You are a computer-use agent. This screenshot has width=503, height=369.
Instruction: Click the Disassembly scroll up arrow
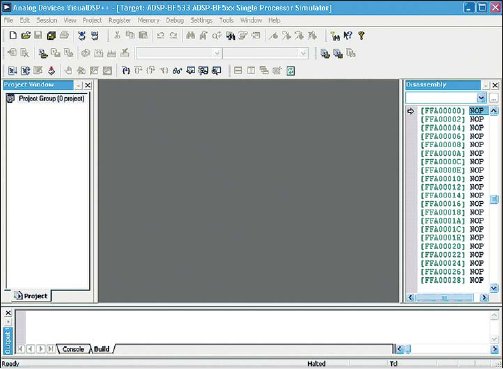[494, 111]
